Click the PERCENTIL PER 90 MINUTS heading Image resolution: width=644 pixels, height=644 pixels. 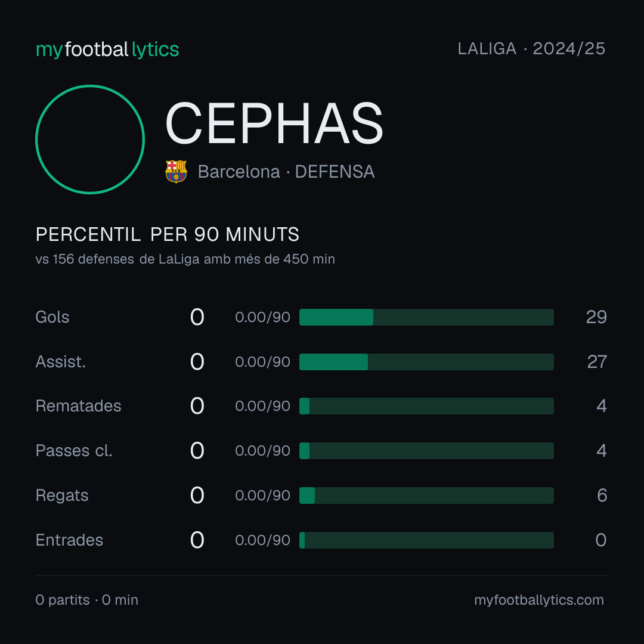coord(167,234)
